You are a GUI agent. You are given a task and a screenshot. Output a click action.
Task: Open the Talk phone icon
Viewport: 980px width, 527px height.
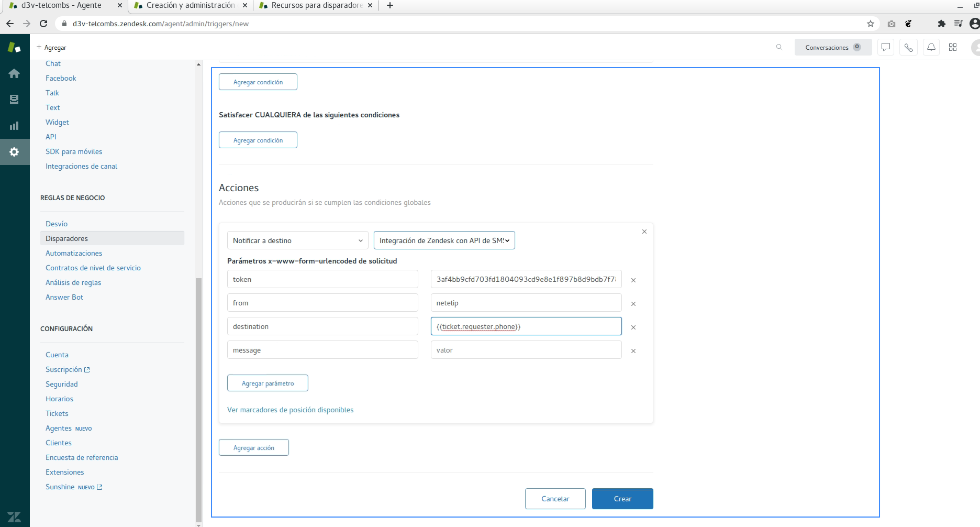(x=908, y=48)
